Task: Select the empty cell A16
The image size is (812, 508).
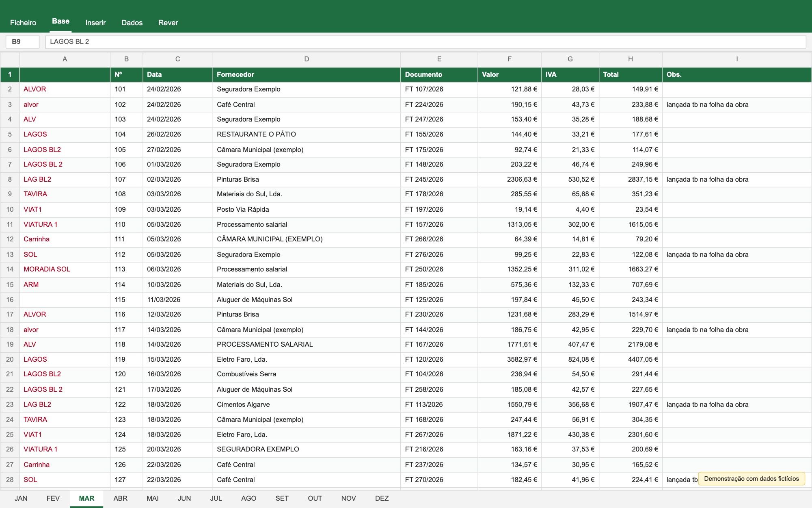Action: pos(65,300)
